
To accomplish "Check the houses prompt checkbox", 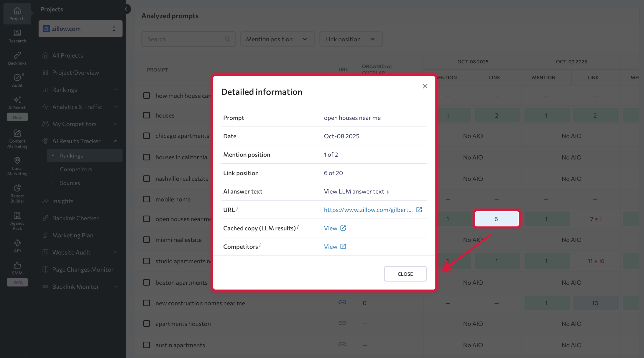I will click(x=146, y=115).
